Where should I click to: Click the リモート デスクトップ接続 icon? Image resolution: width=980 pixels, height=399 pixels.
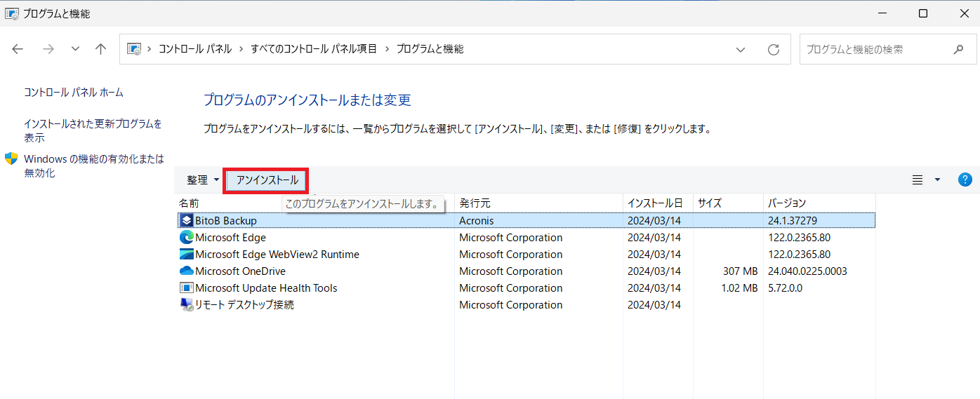(187, 305)
